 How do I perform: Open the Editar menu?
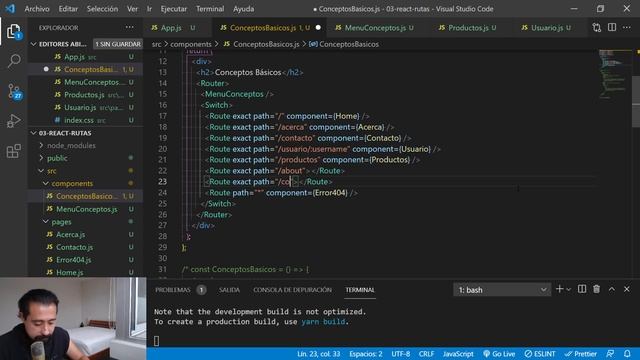tap(68, 9)
